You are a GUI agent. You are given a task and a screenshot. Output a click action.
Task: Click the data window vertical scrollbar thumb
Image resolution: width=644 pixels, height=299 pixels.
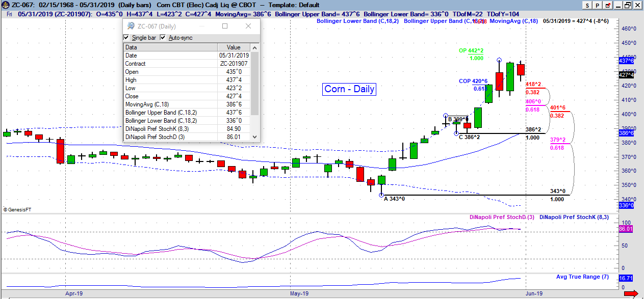[x=254, y=83]
